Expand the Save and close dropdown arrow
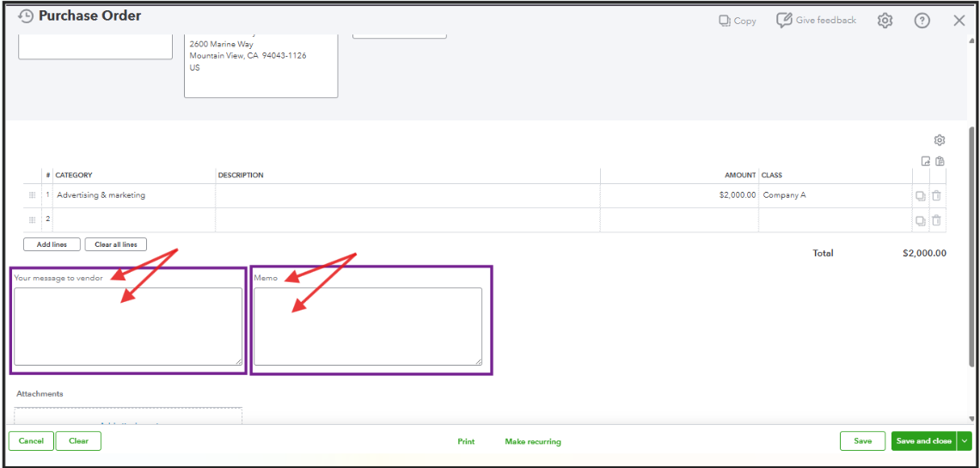 coord(965,441)
